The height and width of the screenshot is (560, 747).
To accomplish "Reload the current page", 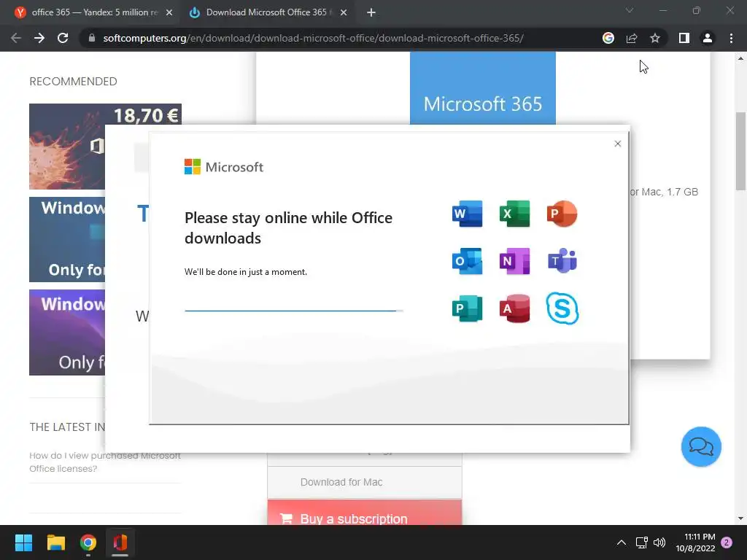I will click(x=63, y=38).
